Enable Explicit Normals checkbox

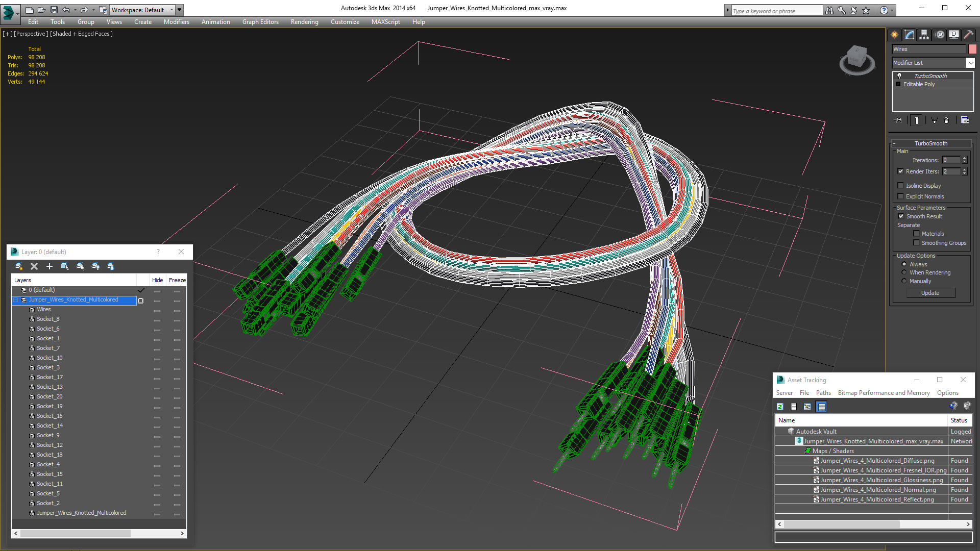[901, 196]
